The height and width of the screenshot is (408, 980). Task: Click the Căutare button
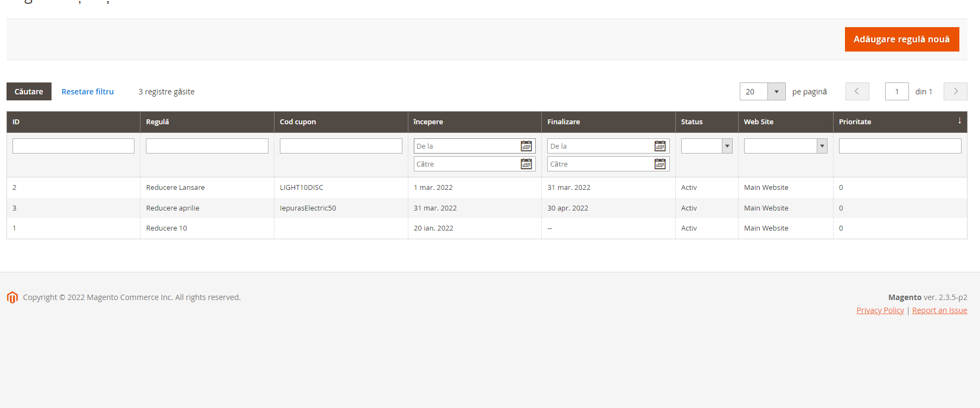[29, 91]
